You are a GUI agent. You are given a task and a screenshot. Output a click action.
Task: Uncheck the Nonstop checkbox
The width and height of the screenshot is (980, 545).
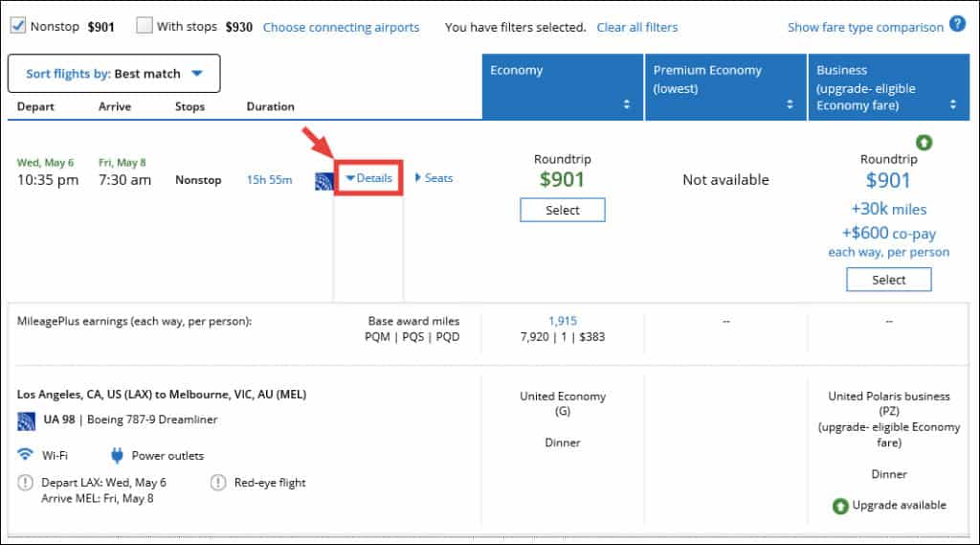coord(18,26)
